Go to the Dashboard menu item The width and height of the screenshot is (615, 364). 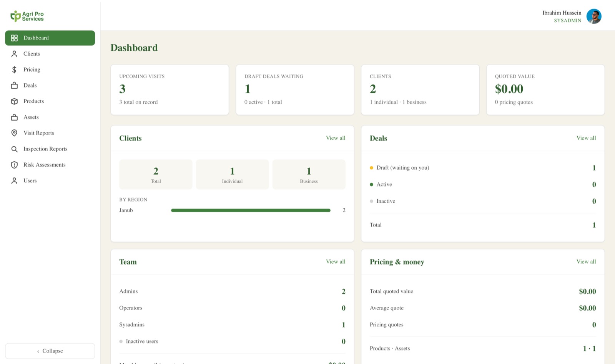(50, 38)
